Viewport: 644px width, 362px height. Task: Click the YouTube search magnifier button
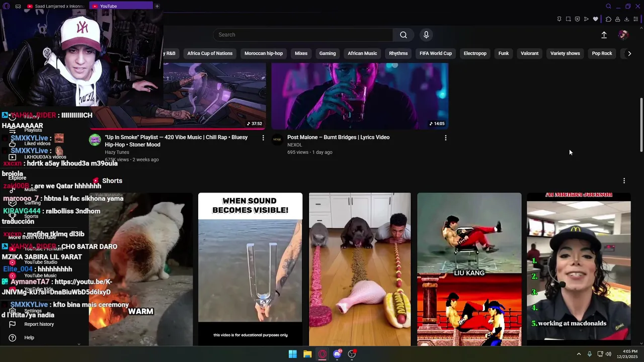point(404,35)
